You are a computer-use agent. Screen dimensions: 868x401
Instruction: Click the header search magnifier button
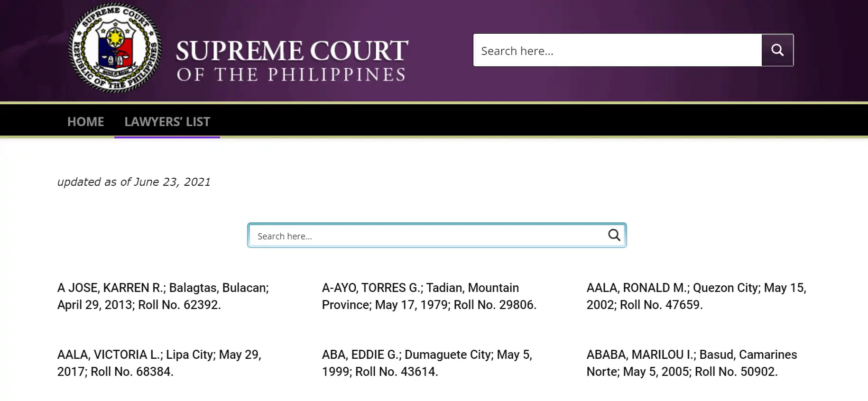pyautogui.click(x=777, y=50)
